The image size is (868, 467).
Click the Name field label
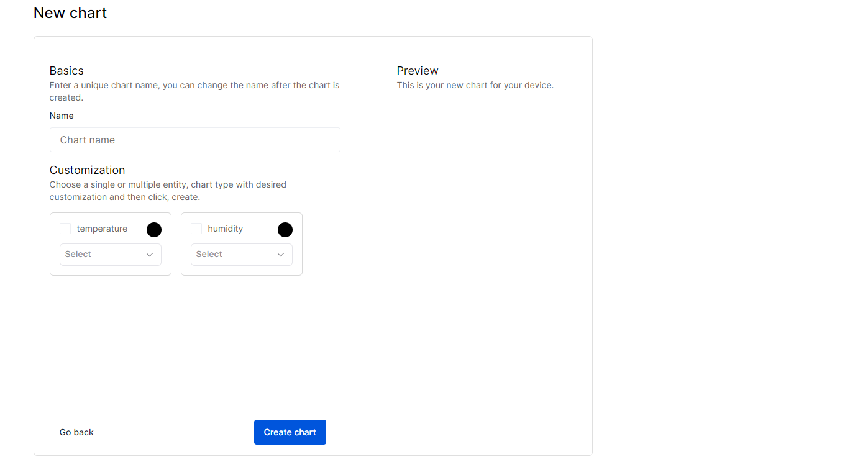click(x=62, y=116)
